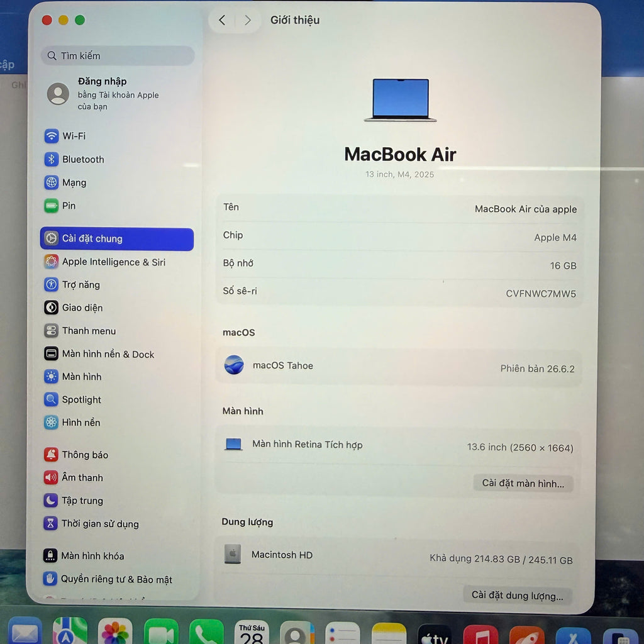Click the Tìm kiếm search field

(x=118, y=56)
